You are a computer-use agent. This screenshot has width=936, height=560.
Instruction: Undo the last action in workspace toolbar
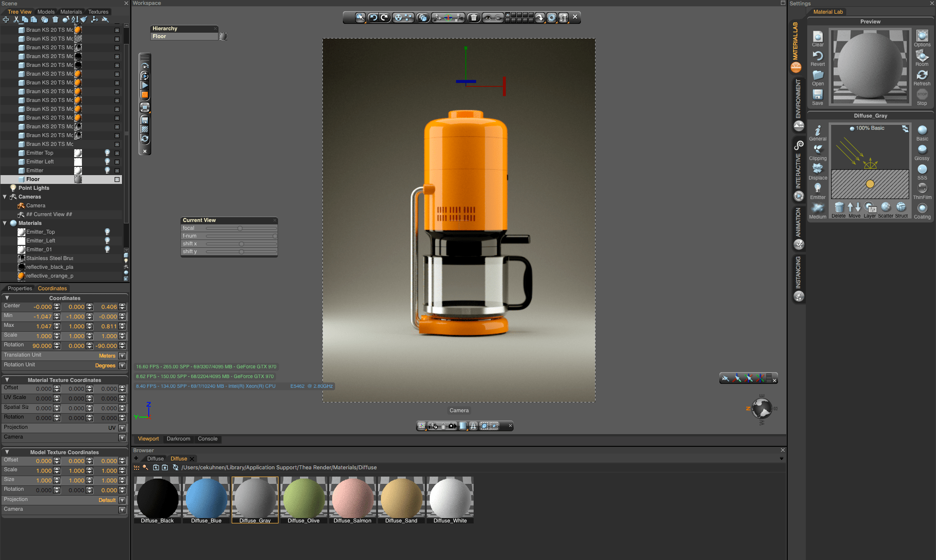[x=373, y=18]
